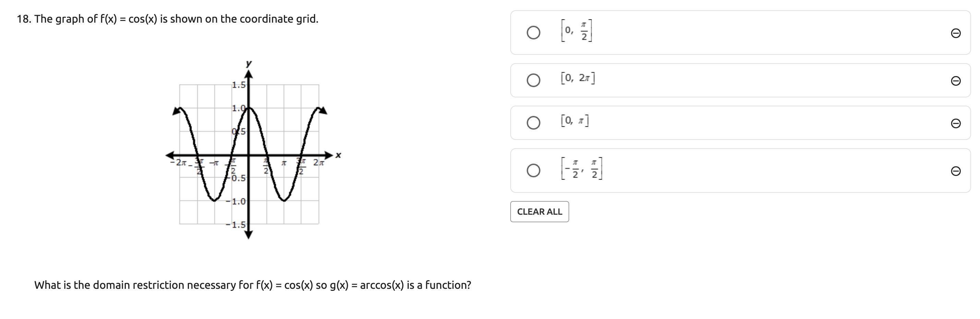Select the [0, π/2] radio button

tap(533, 33)
